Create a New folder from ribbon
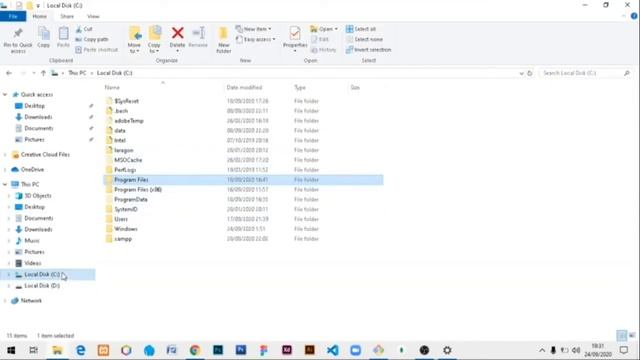The height and width of the screenshot is (360, 640). coord(224,40)
